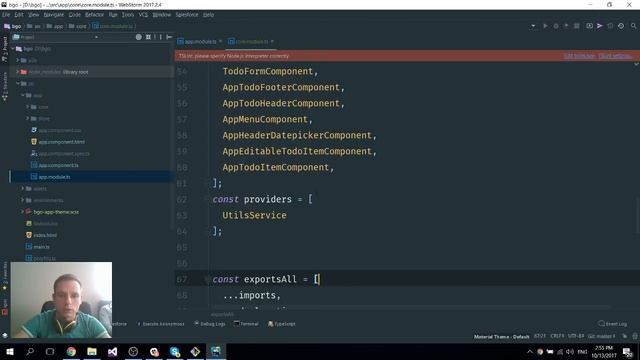The image size is (640, 360).
Task: Click the paper-plane icon in top toolbar
Action: (600, 26)
